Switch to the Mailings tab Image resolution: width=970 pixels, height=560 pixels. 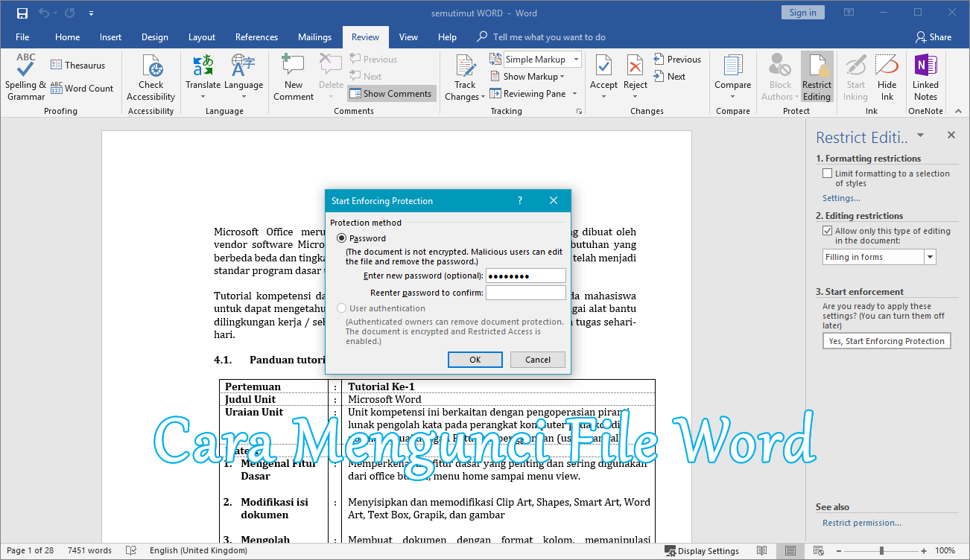(x=314, y=36)
